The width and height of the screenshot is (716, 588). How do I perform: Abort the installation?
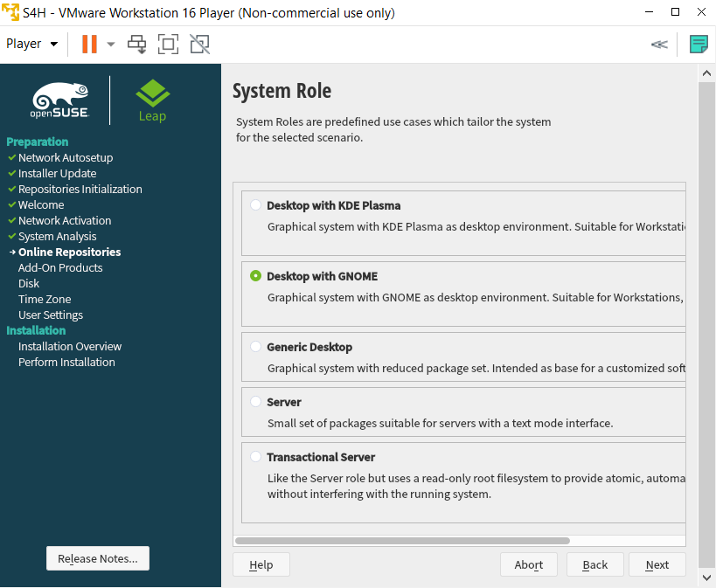529,564
